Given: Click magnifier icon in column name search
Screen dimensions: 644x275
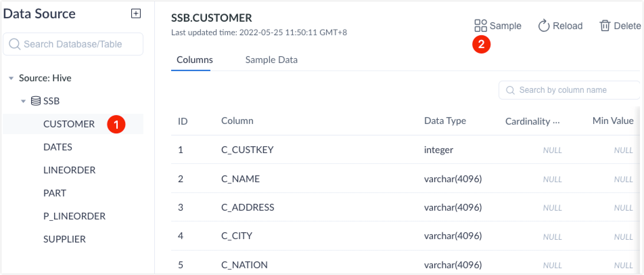Looking at the screenshot, I should click(510, 90).
